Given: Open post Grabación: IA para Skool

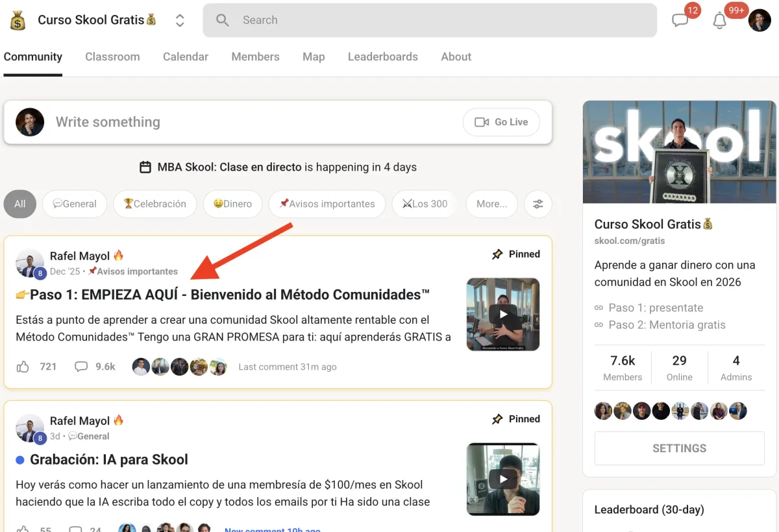Looking at the screenshot, I should click(x=108, y=459).
